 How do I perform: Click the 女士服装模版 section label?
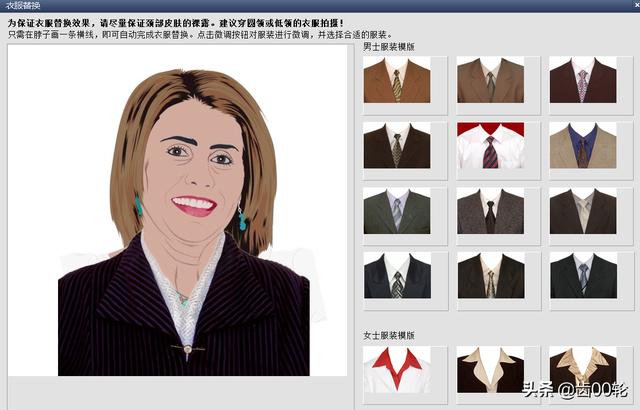(x=389, y=336)
